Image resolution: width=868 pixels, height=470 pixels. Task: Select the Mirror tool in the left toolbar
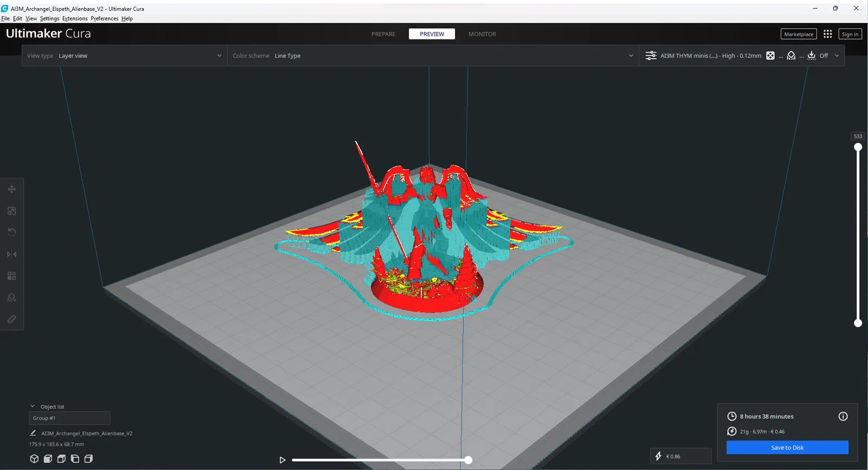11,254
